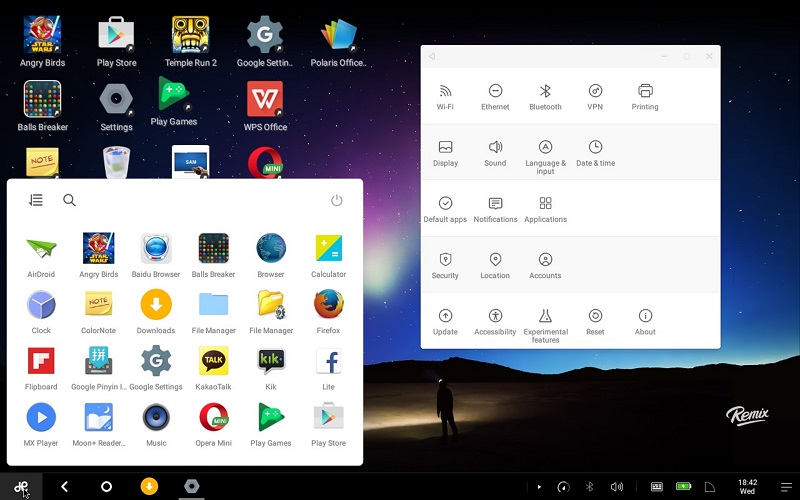This screenshot has width=800, height=500.
Task: Launch Firefox from app menu
Action: point(329,311)
